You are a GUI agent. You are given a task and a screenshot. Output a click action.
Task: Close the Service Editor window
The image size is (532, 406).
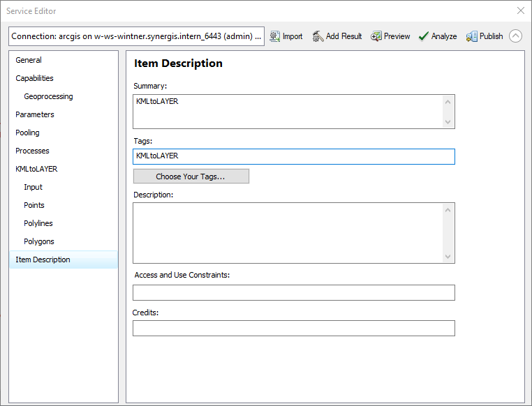pos(520,10)
